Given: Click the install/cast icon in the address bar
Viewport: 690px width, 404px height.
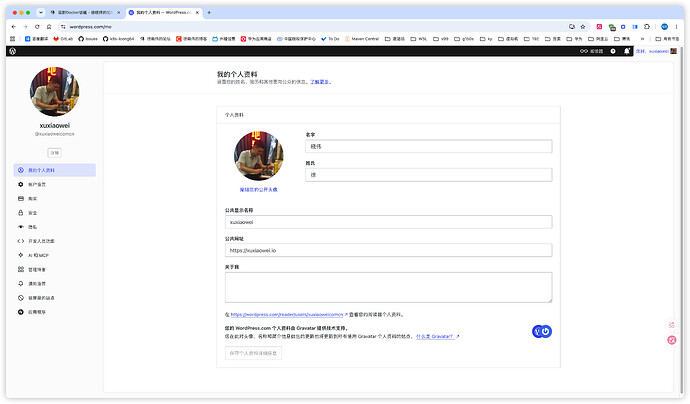Looking at the screenshot, I should coord(572,27).
